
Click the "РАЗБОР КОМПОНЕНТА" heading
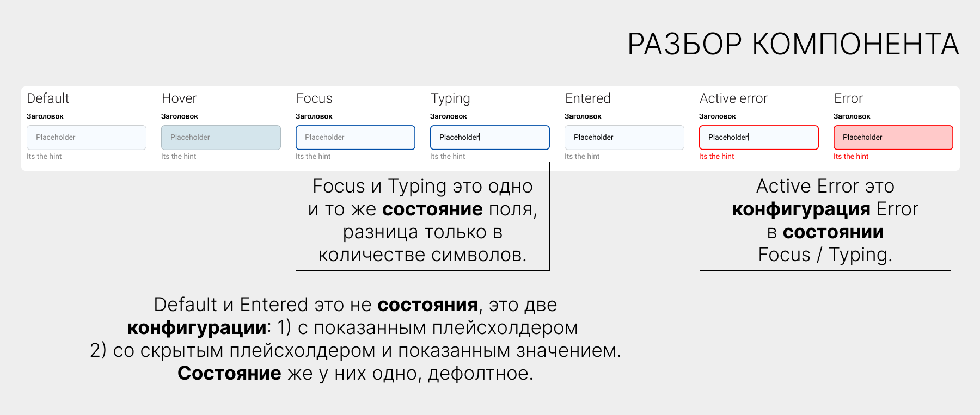(x=793, y=44)
